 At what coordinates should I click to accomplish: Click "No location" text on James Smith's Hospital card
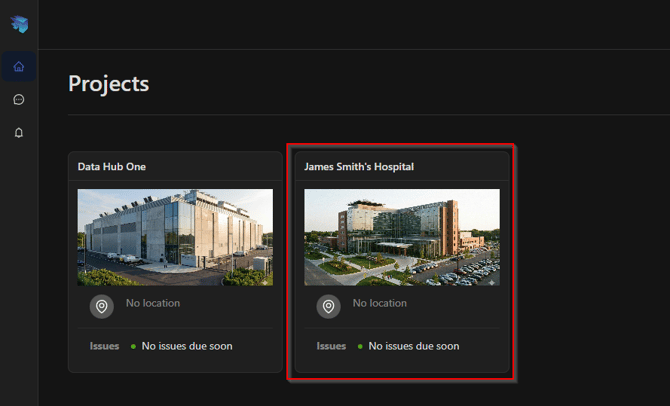380,303
